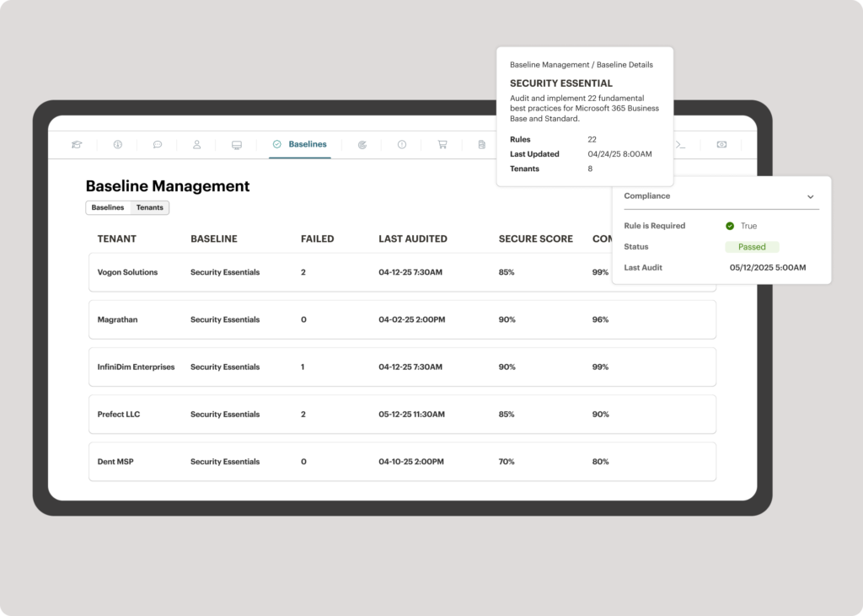Select the graduation cap training icon
The width and height of the screenshot is (863, 616).
coord(77,144)
